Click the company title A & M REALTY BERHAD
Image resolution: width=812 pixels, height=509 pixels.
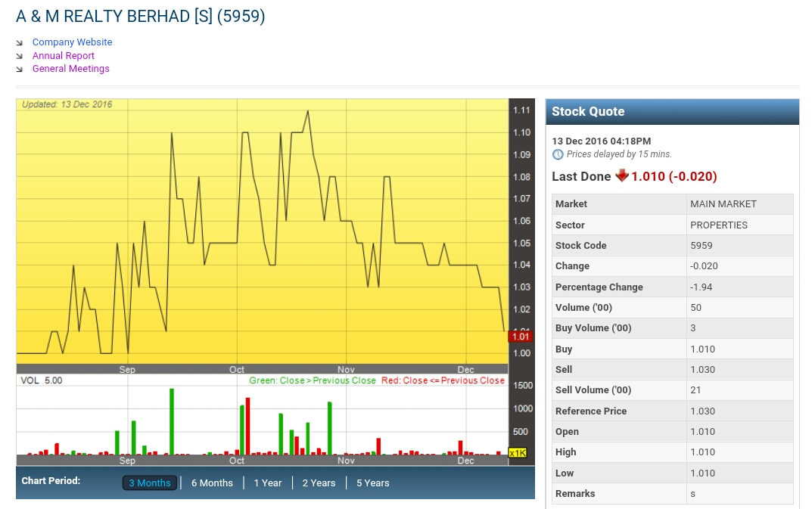click(140, 16)
